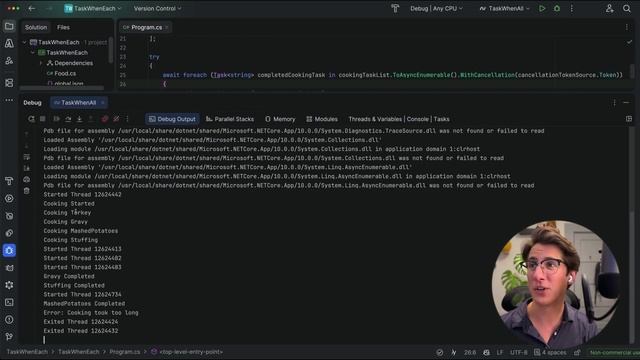The image size is (640, 360).
Task: Stop the debug session with the square icon
Action: [x=43, y=119]
